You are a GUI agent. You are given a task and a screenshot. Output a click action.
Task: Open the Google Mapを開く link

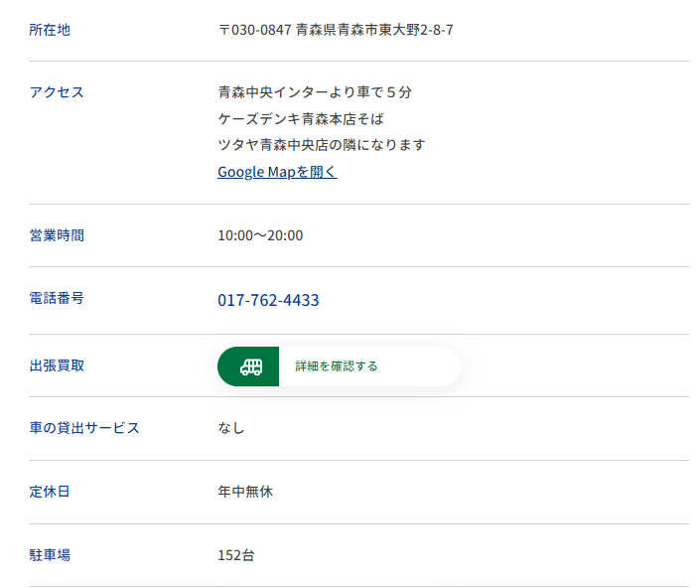pyautogui.click(x=277, y=172)
